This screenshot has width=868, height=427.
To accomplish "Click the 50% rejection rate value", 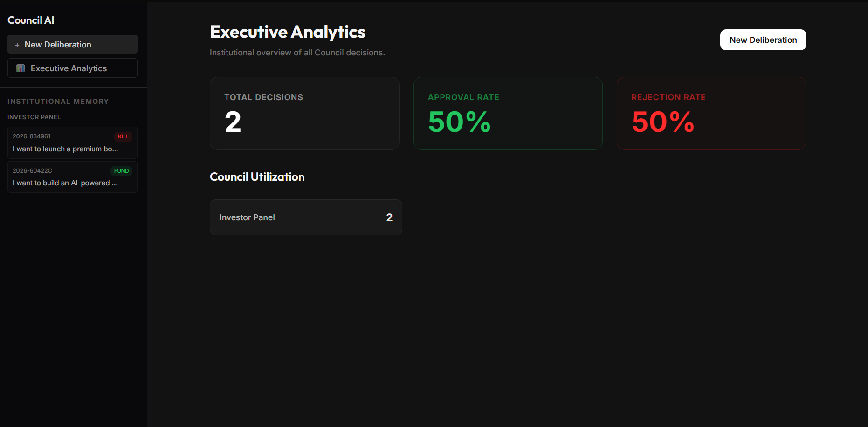I will point(663,122).
